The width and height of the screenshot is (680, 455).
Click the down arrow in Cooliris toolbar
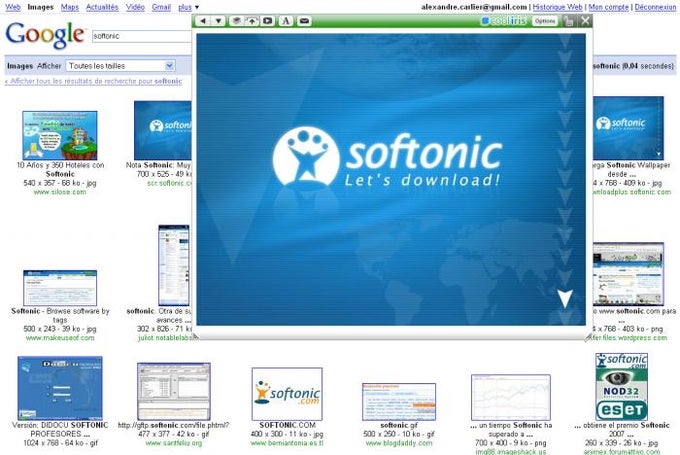(x=218, y=21)
